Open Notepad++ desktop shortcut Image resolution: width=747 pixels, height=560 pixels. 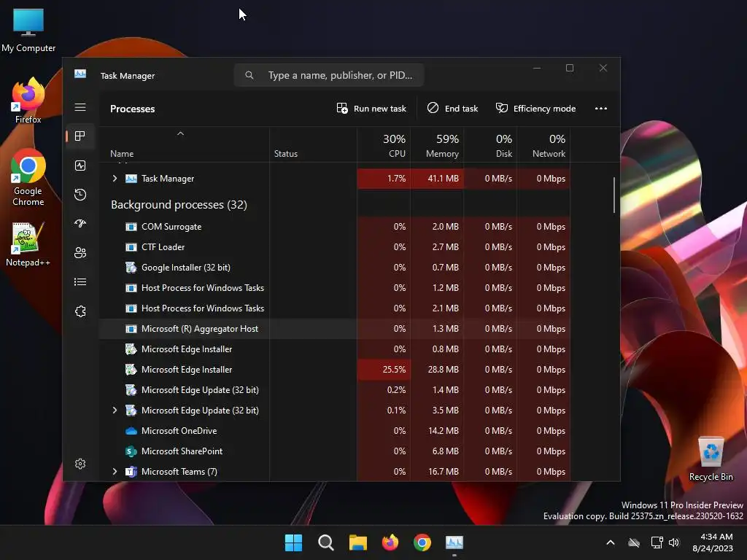tap(28, 244)
